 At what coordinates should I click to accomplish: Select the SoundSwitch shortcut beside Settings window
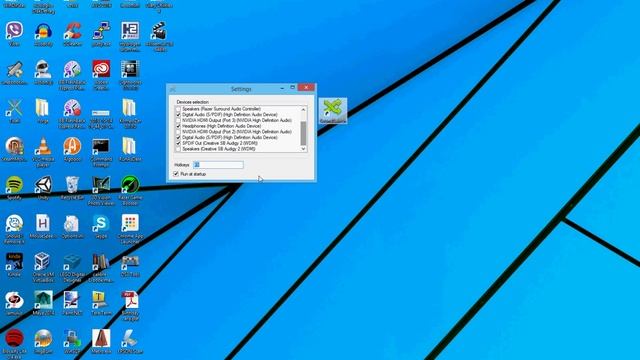[x=333, y=111]
